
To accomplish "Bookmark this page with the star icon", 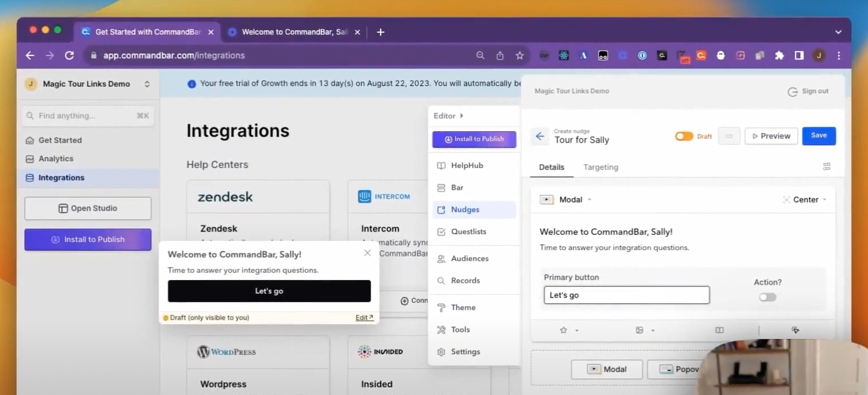I will [519, 55].
